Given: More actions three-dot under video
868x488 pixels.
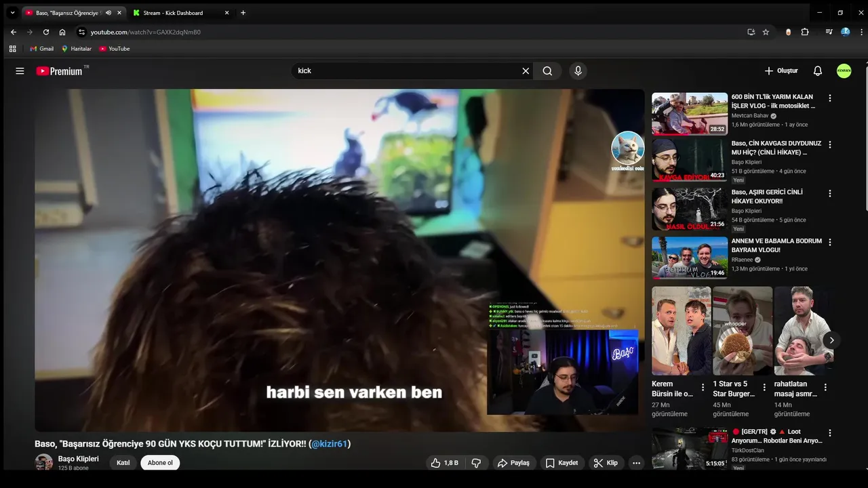Looking at the screenshot, I should pyautogui.click(x=636, y=463).
